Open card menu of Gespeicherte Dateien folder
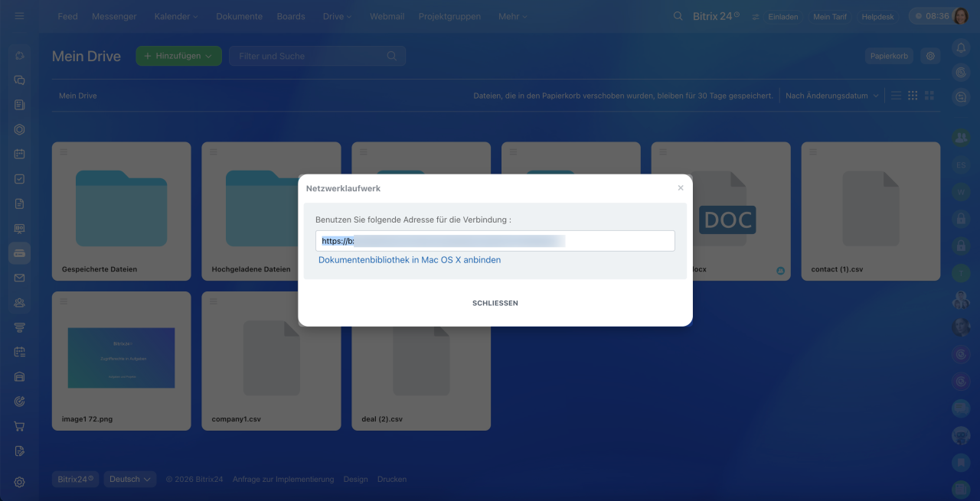 [x=64, y=152]
